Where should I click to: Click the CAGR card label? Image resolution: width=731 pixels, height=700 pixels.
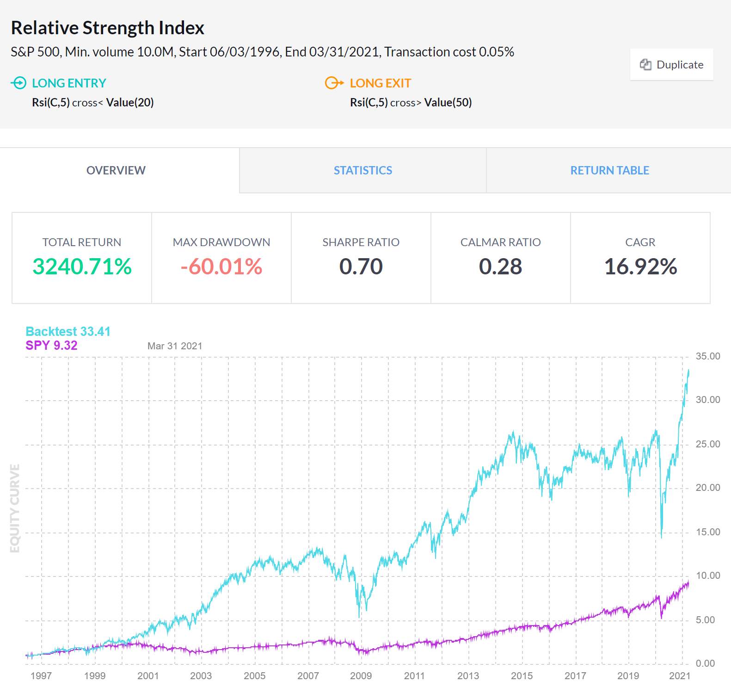point(640,242)
